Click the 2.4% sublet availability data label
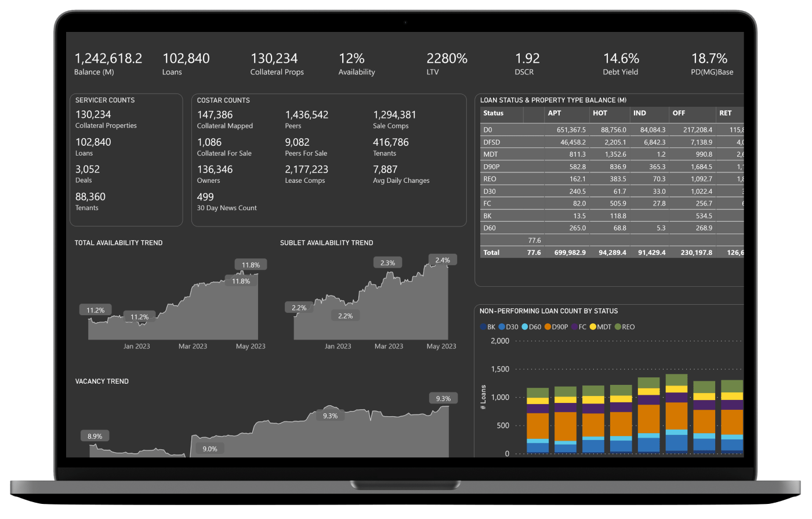This screenshot has height=519, width=812. click(x=443, y=260)
